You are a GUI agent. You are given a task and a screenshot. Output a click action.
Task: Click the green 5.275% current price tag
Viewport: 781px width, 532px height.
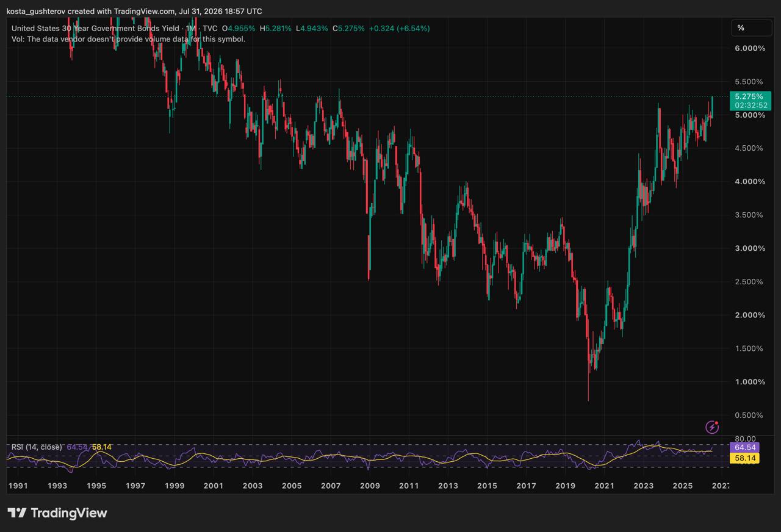coord(750,96)
